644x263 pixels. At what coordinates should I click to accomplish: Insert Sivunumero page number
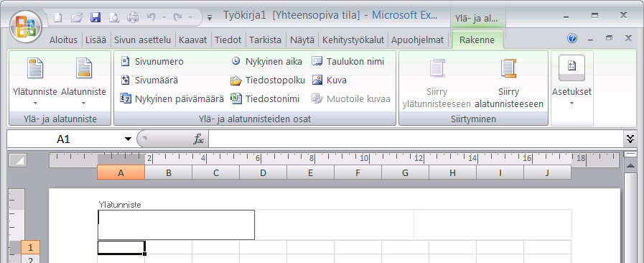(151, 62)
